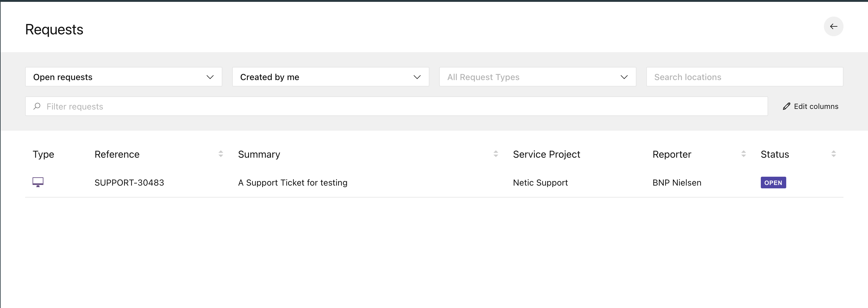Expand the All Request Types dropdown

[538, 77]
